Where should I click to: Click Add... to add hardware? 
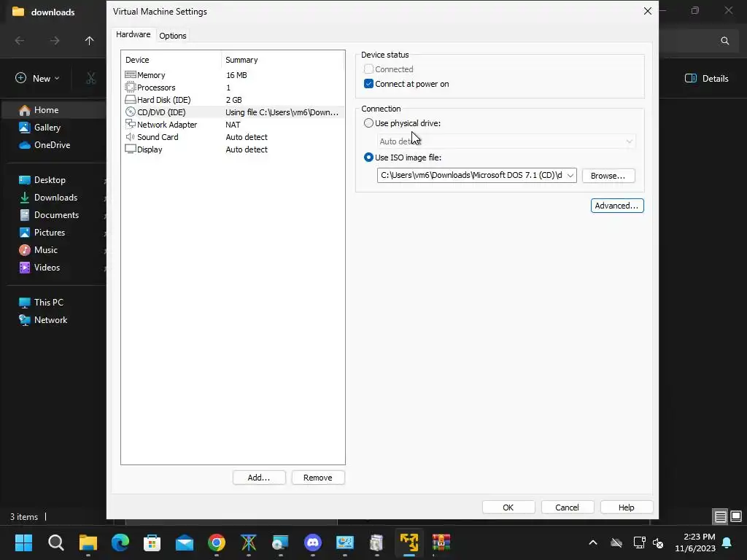click(259, 478)
